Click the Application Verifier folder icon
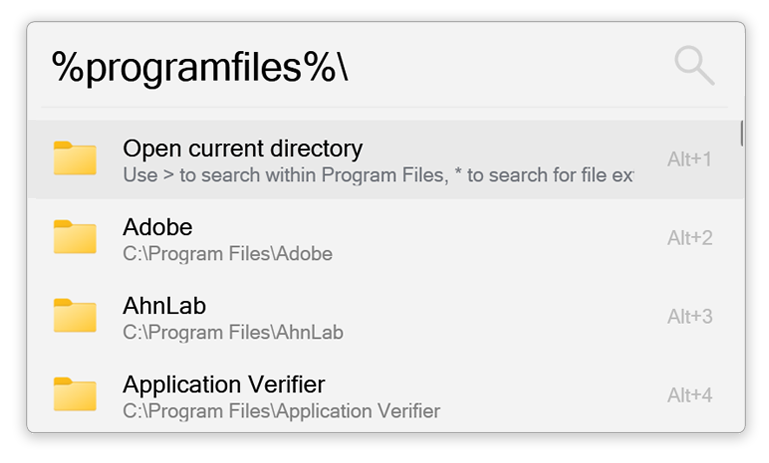Screen dimensions: 769x463 [75, 394]
